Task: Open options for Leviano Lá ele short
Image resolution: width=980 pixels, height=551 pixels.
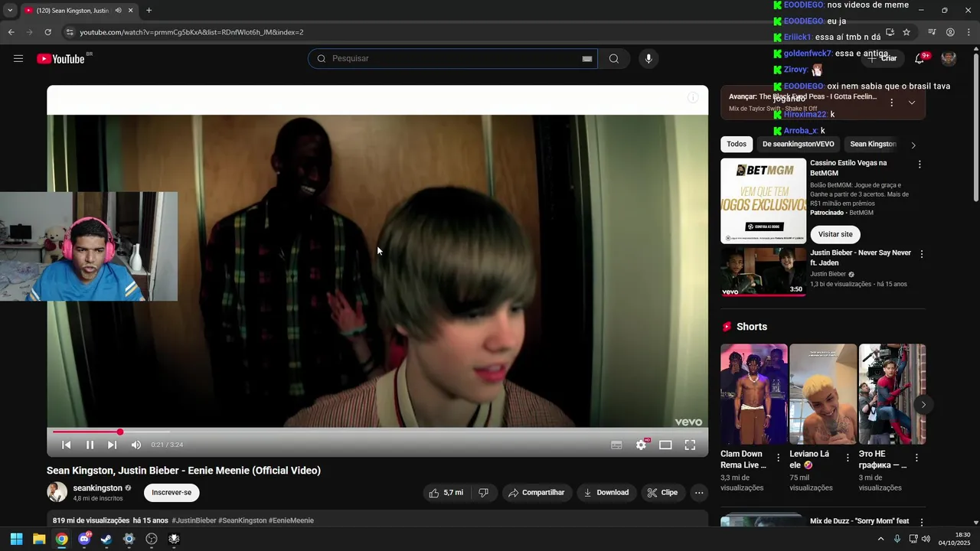Action: (x=848, y=458)
